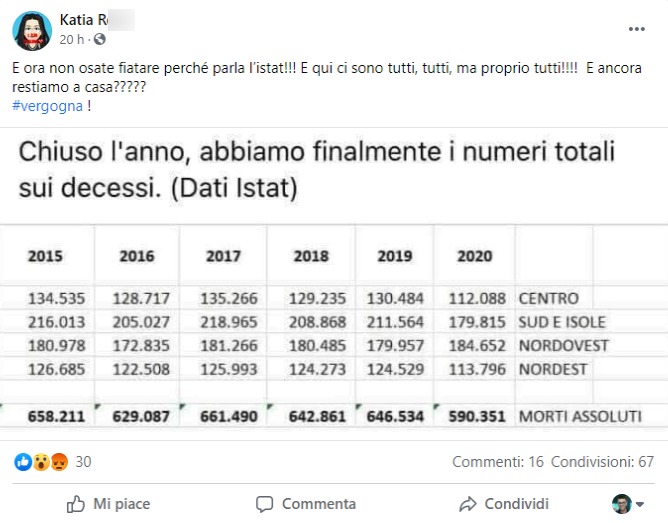Screen dimensions: 668x523
Task: Open the Istat deaths table image
Action: [x=334, y=284]
